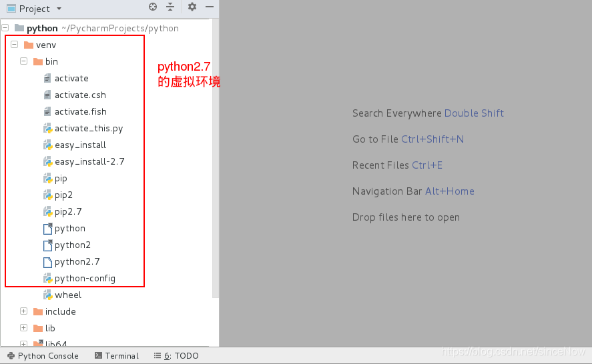The image size is (592, 364).
Task: Collapse the python project root node
Action: pyautogui.click(x=5, y=27)
